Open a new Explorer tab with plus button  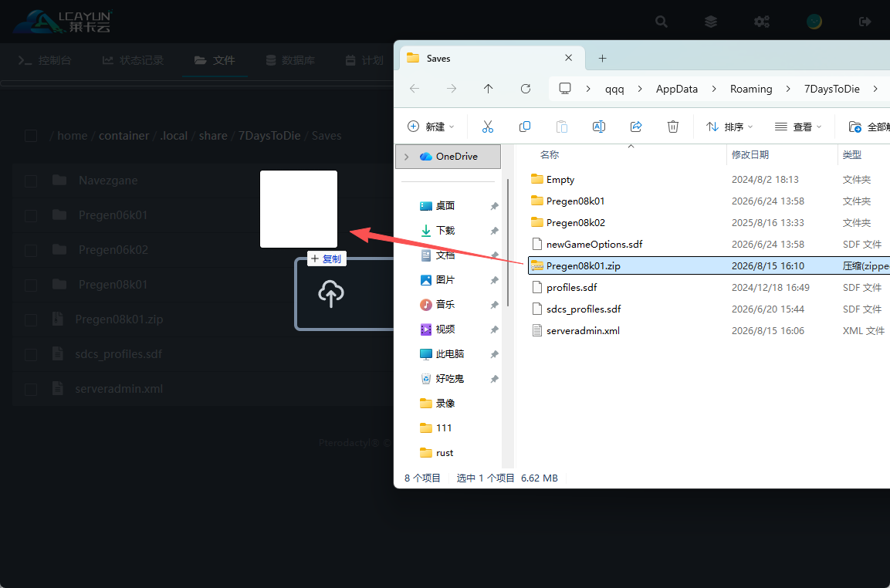click(x=603, y=58)
